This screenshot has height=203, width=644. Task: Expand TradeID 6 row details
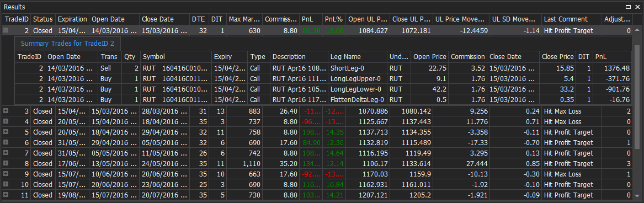pos(6,142)
